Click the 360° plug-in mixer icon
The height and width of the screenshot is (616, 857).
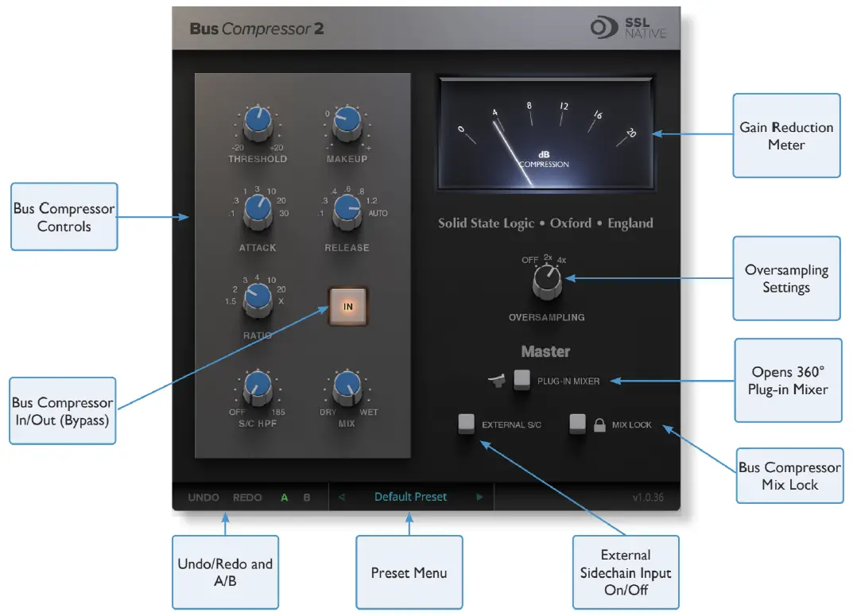click(497, 380)
